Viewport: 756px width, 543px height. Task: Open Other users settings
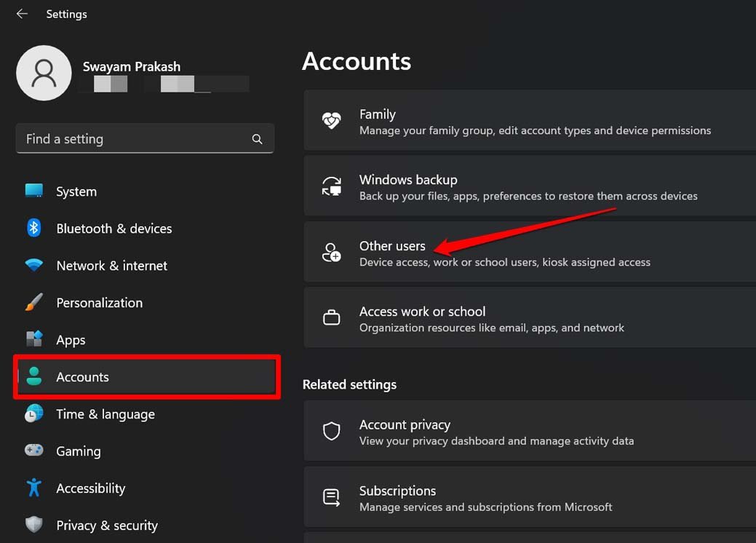pos(529,253)
